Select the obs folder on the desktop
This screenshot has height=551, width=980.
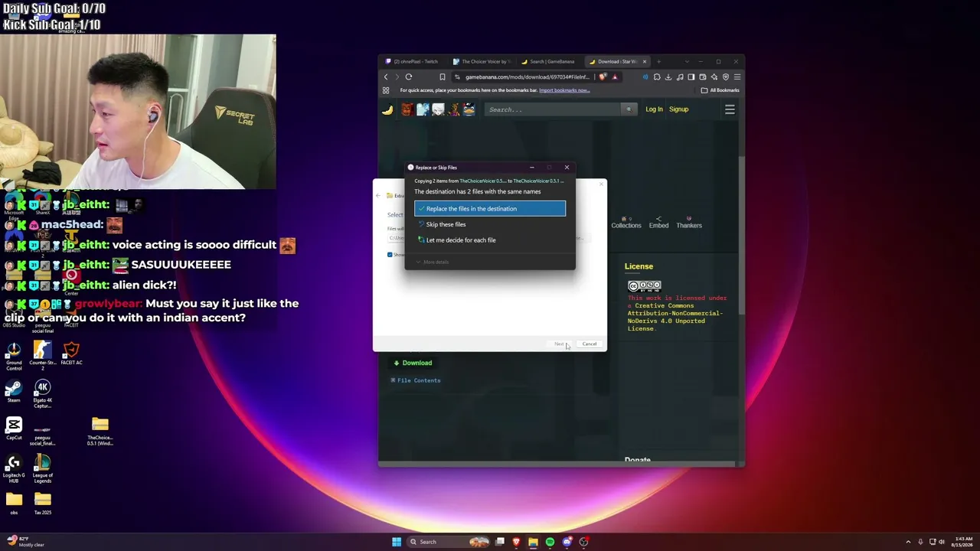coord(14,504)
